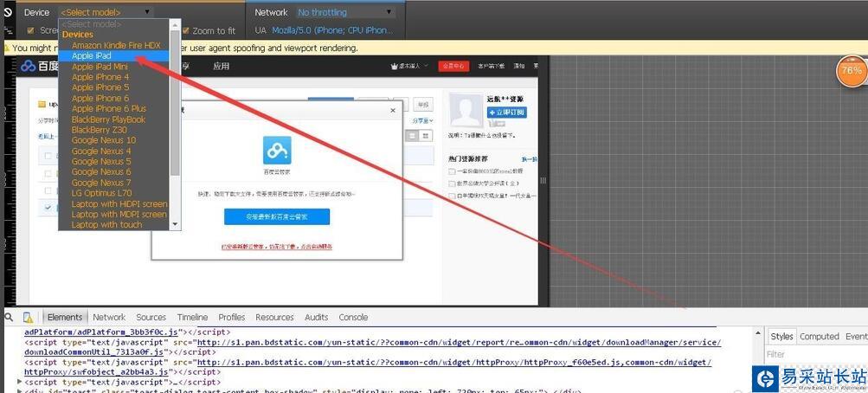This screenshot has width=868, height=393.
Task: Open the Device select model dropdown
Action: [x=106, y=11]
